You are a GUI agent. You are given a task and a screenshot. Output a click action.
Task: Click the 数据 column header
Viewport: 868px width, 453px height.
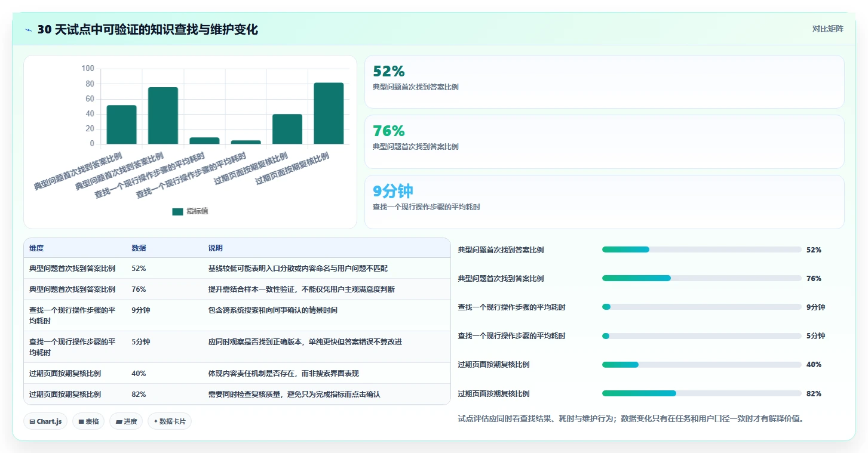(x=165, y=248)
